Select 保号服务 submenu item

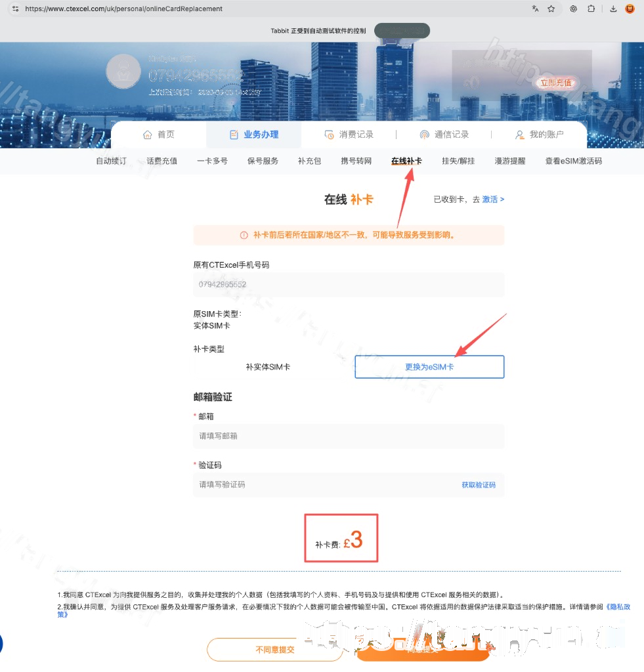click(263, 161)
